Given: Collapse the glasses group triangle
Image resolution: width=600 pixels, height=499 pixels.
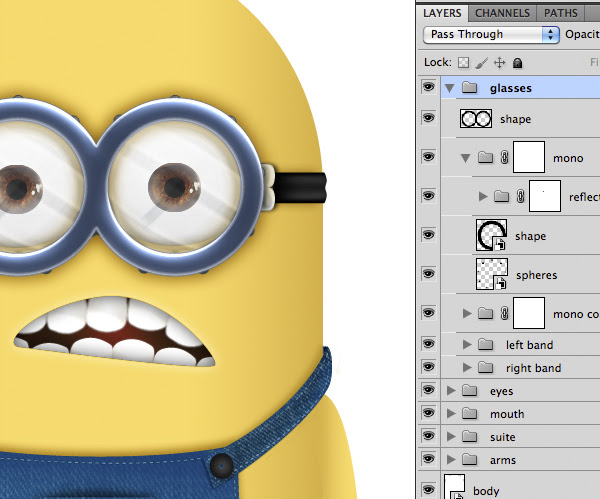Looking at the screenshot, I should coord(450,88).
